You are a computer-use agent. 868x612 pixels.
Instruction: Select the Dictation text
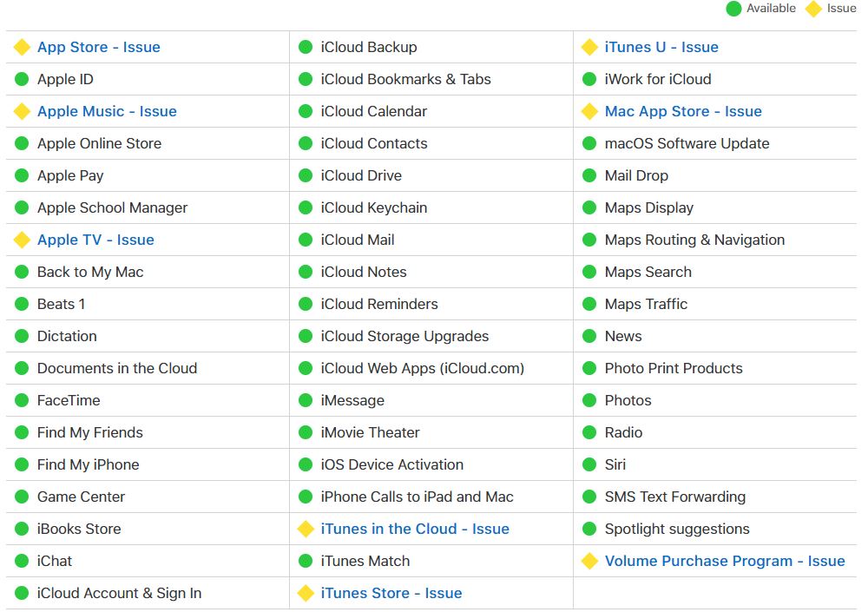point(67,336)
